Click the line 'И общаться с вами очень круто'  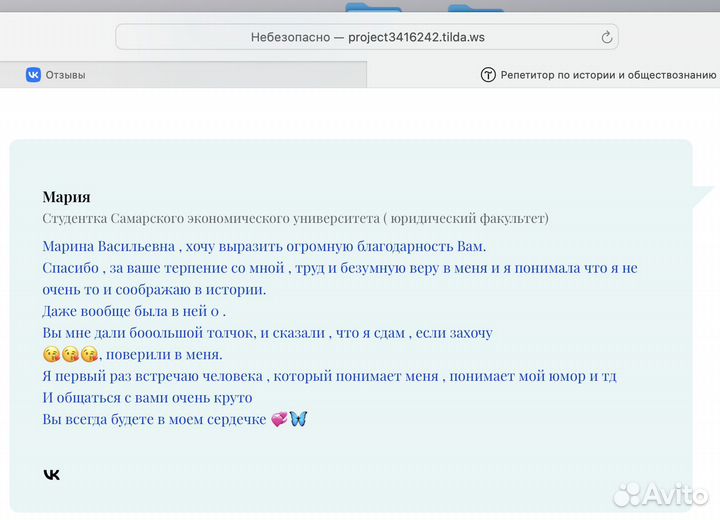coord(147,397)
